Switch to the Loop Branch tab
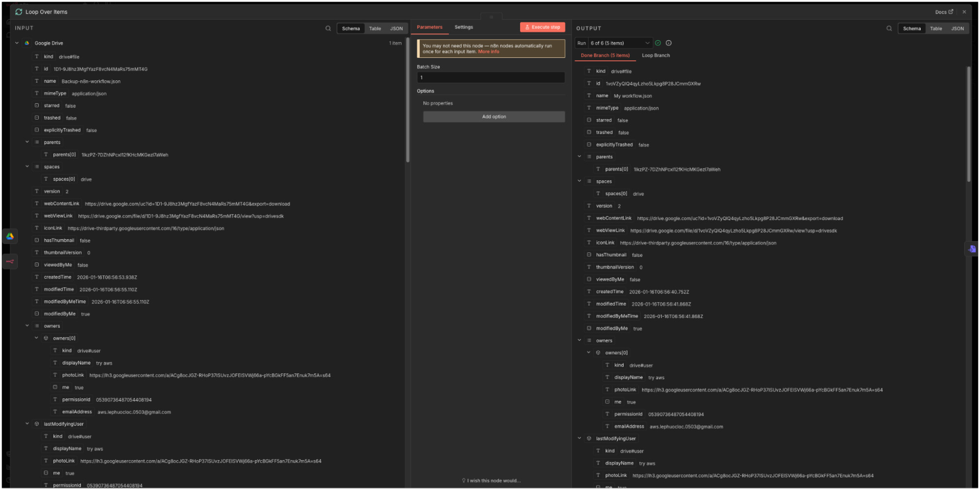Image resolution: width=980 pixels, height=490 pixels. point(655,55)
